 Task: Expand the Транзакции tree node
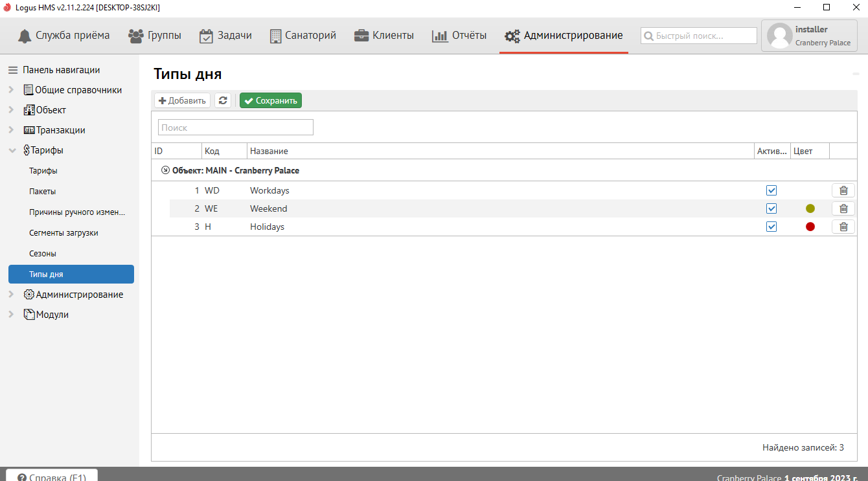12,130
